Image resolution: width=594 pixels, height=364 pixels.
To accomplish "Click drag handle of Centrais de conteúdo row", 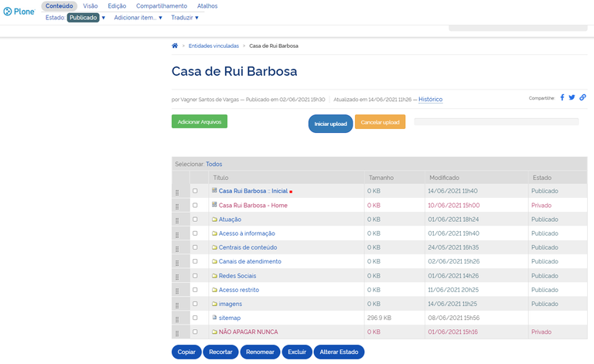I will (177, 249).
